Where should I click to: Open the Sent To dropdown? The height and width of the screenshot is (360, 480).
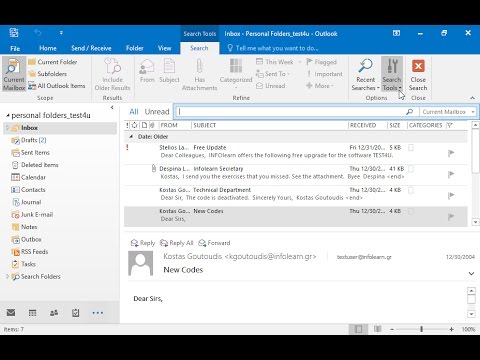tap(273, 74)
